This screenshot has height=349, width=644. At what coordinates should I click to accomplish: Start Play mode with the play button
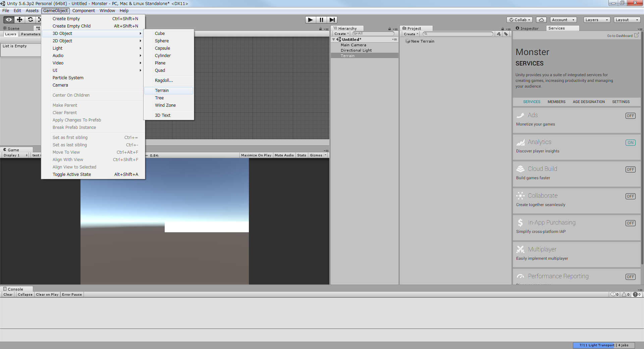coord(311,20)
